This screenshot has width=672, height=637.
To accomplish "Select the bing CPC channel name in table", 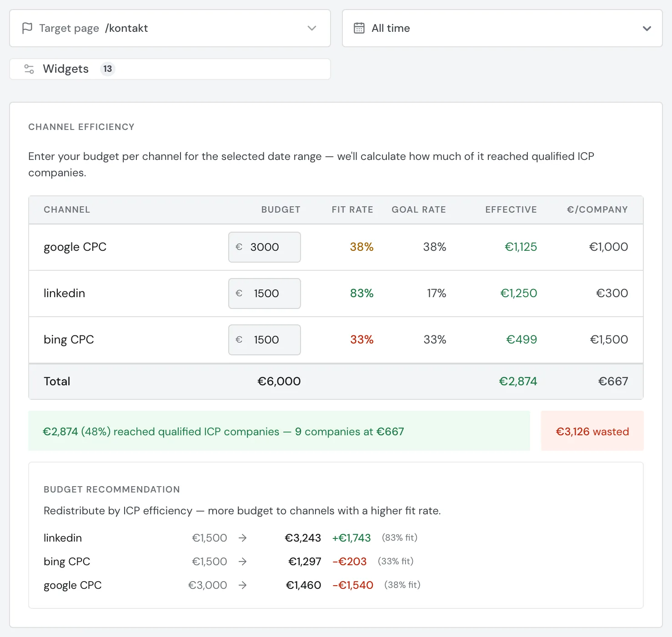I will pos(69,340).
